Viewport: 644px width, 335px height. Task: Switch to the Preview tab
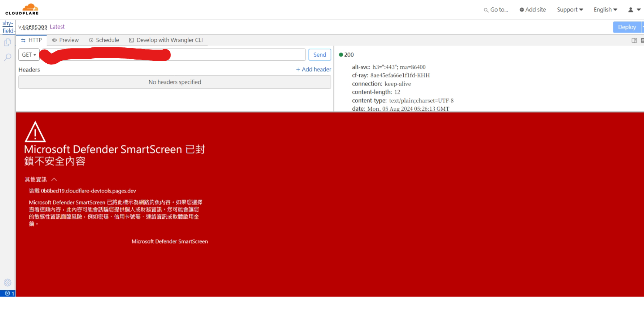pos(65,40)
